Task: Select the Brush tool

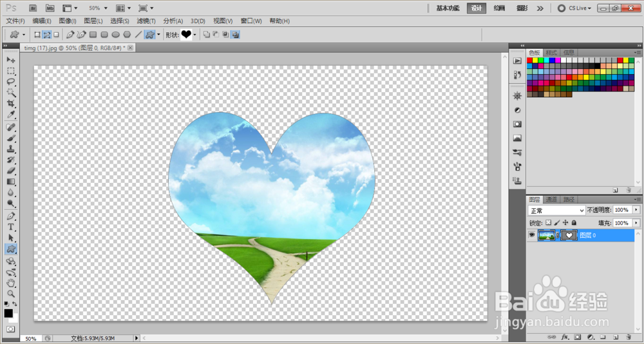Action: (11, 138)
